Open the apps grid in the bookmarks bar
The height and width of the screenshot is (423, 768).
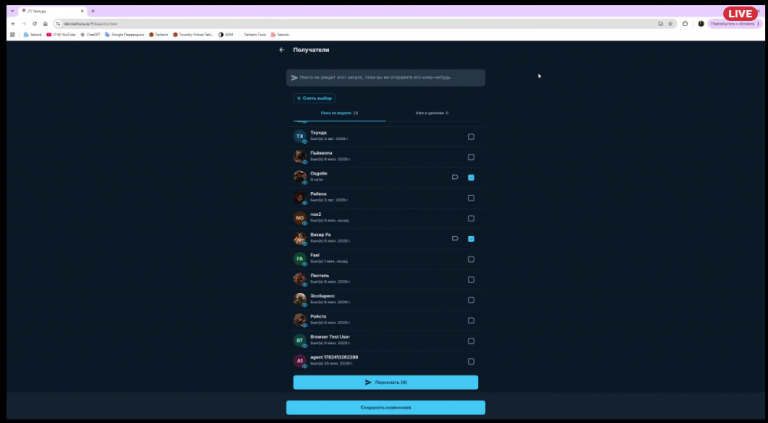[13, 35]
